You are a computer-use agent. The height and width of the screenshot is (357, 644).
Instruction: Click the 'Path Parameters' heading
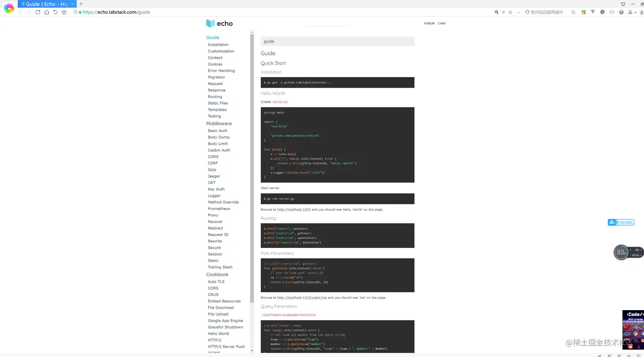(x=277, y=253)
